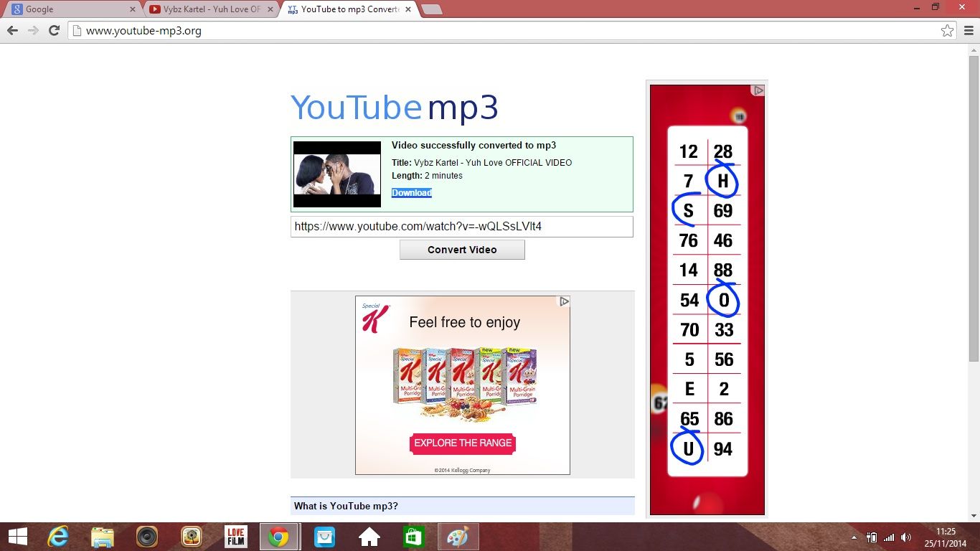Show hidden system tray icons
Viewport: 980px width, 551px height.
coord(854,537)
